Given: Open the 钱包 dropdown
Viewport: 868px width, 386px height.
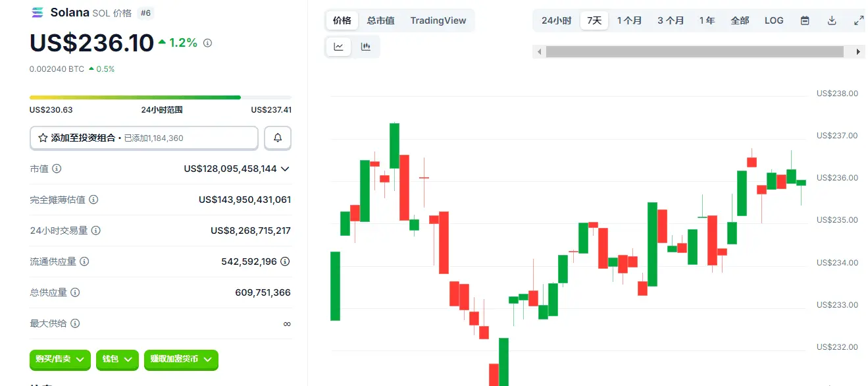Looking at the screenshot, I should [117, 360].
